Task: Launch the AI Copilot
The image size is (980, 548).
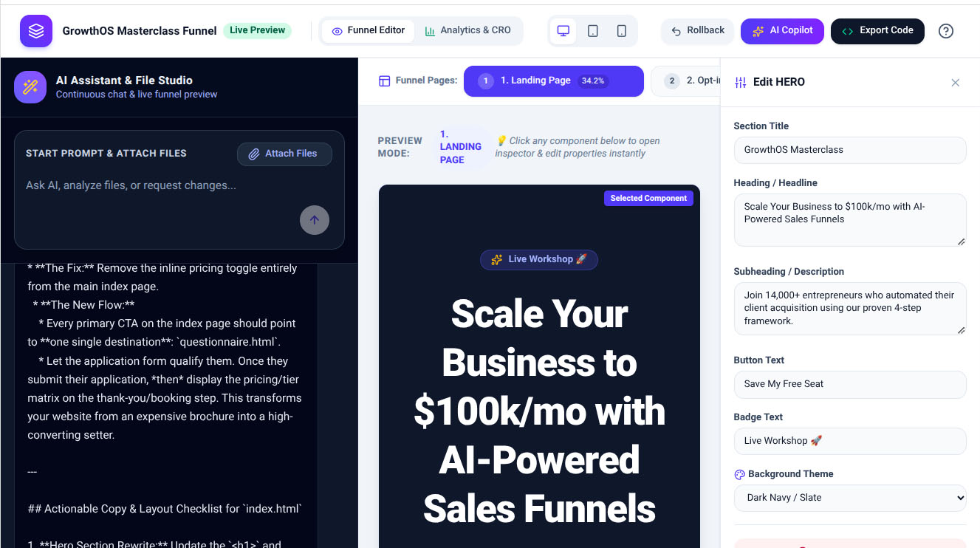Action: 783,31
